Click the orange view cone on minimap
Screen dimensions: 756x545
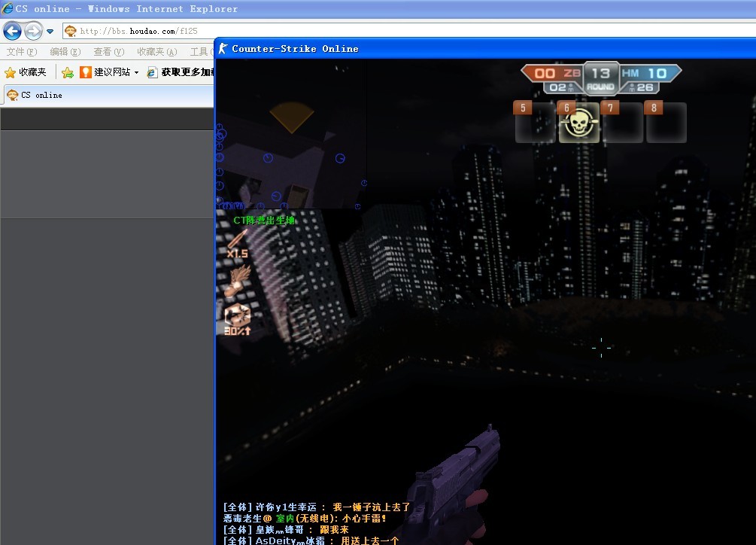292,117
